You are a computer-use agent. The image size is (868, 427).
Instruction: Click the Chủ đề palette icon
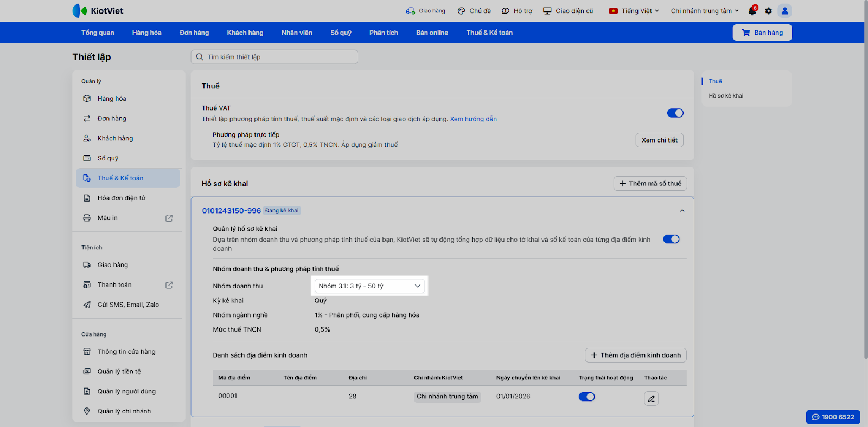coord(461,11)
